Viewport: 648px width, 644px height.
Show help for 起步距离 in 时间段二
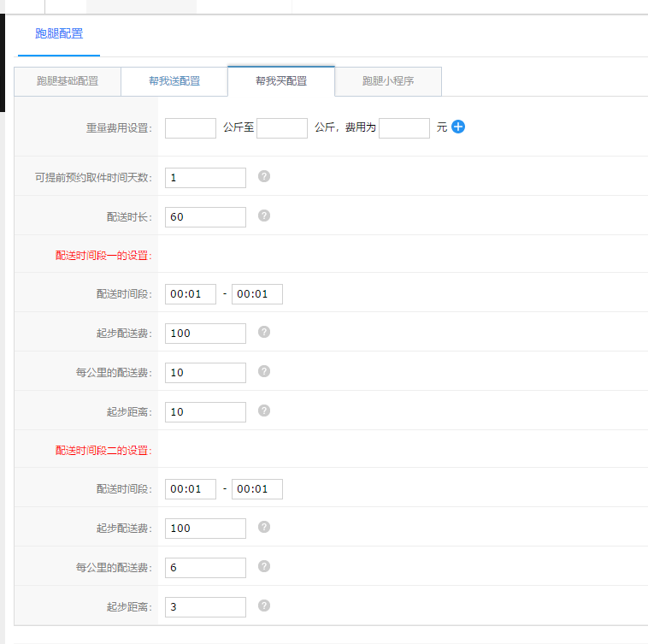tap(264, 606)
